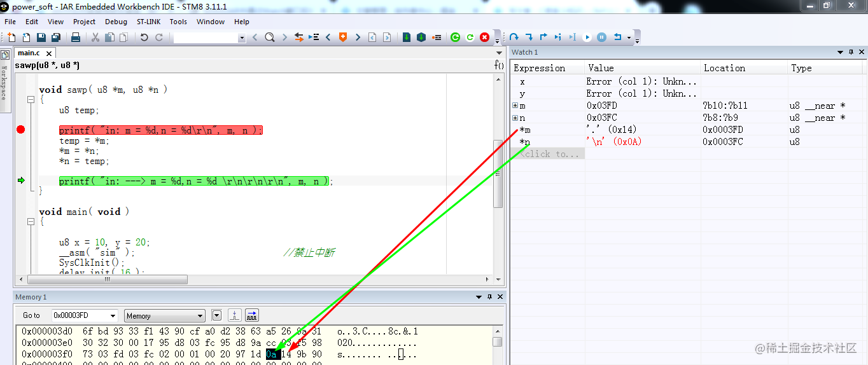Viewport: 868px width, 365px height.
Task: Click the Location column header in Watch 1
Action: tap(744, 68)
